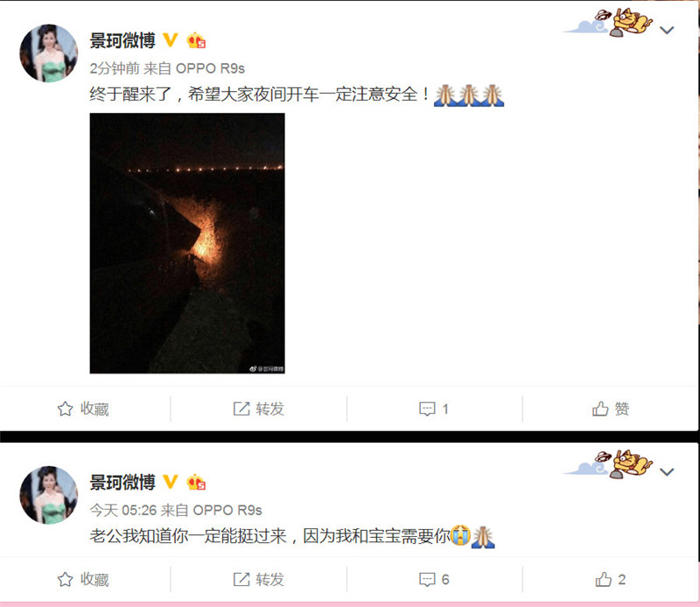The width and height of the screenshot is (700, 607).
Task: Click the star favorite icon on first post
Action: [x=65, y=408]
